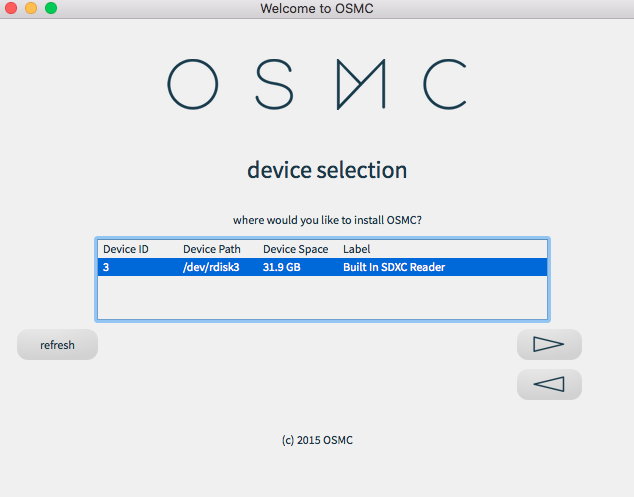Close the OSMC installer window

[11, 8]
